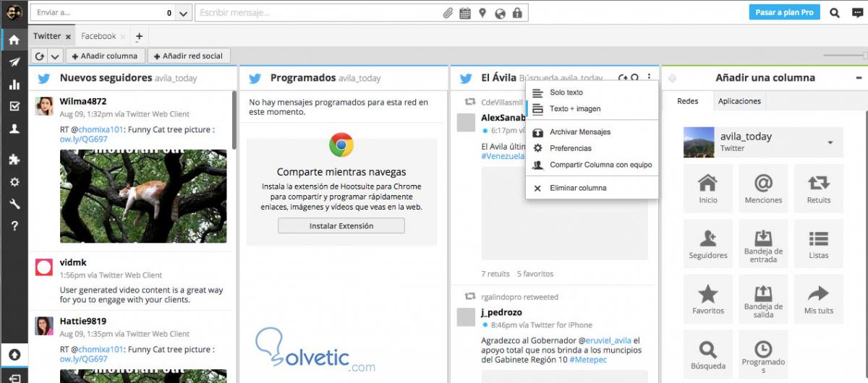This screenshot has height=383, width=868.
Task: Search within the El Ávila column
Action: click(x=635, y=78)
